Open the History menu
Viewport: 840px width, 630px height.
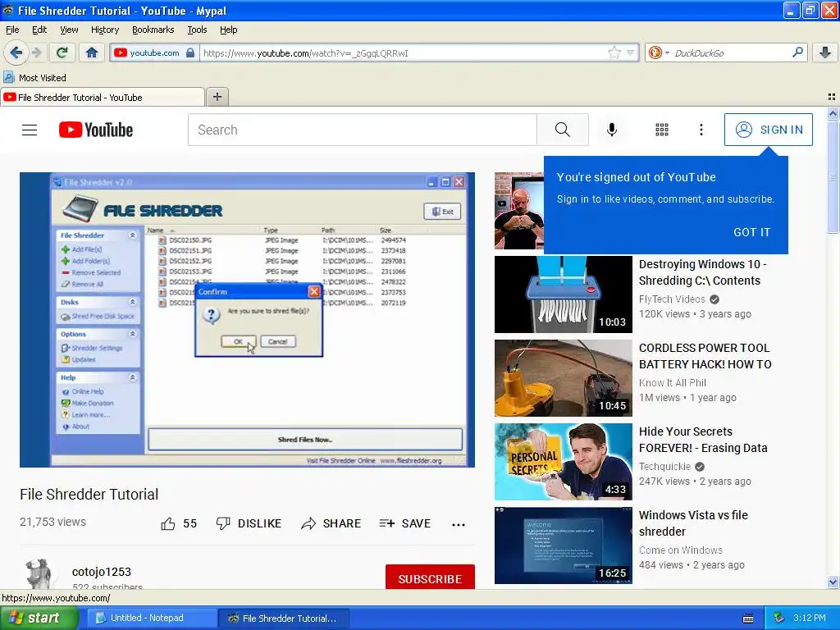click(105, 30)
